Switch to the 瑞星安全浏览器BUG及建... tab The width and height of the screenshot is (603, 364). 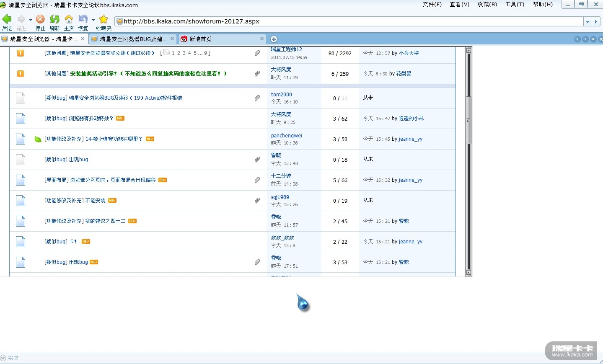(x=132, y=39)
